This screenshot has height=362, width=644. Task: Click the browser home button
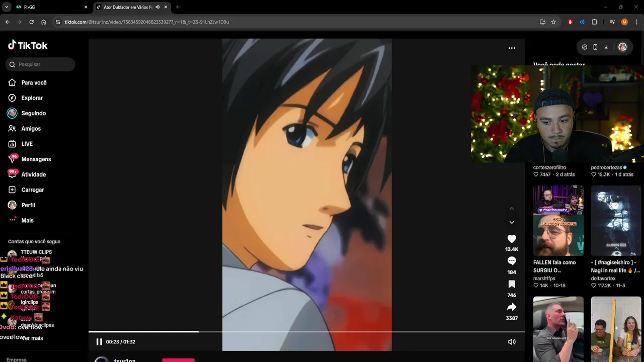click(44, 22)
